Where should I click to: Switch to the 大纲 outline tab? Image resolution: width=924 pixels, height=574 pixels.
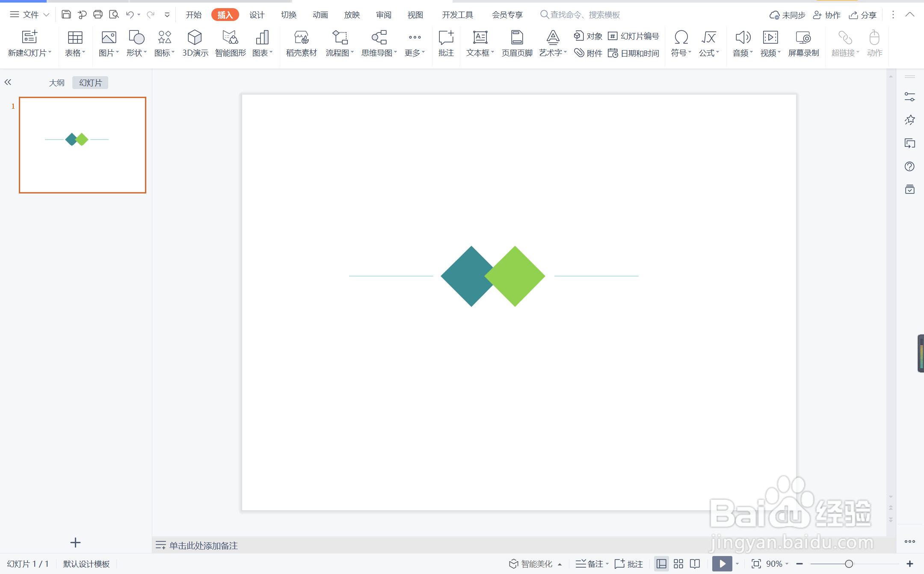tap(56, 83)
